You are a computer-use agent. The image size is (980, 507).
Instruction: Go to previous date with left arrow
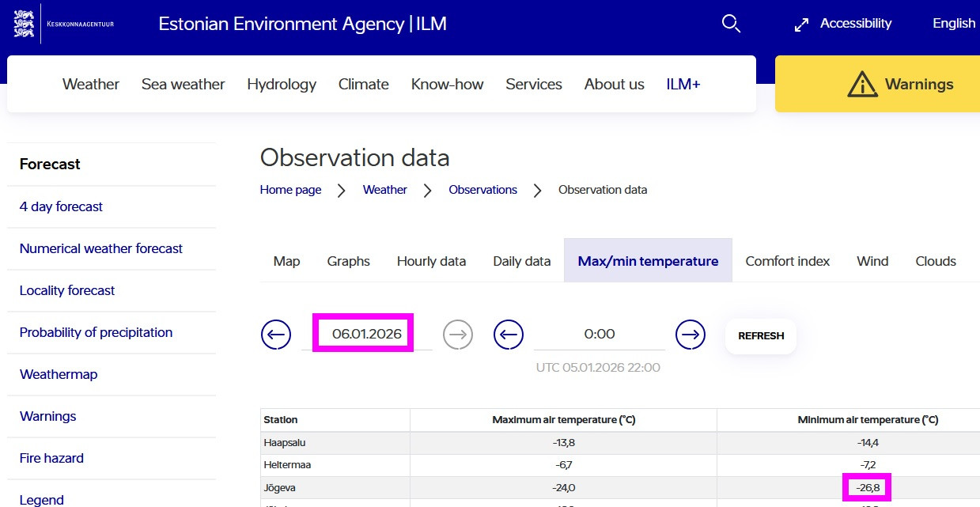[x=276, y=335]
